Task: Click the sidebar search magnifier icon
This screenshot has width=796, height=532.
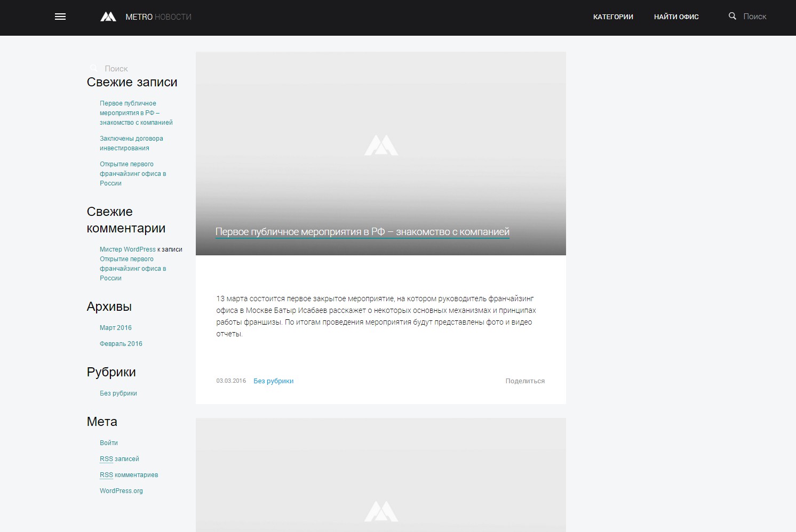Action: pos(94,68)
